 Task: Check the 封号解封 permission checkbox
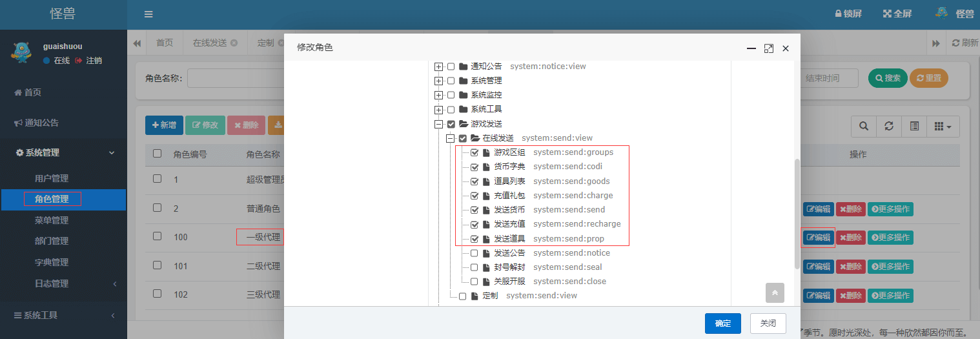(475, 267)
